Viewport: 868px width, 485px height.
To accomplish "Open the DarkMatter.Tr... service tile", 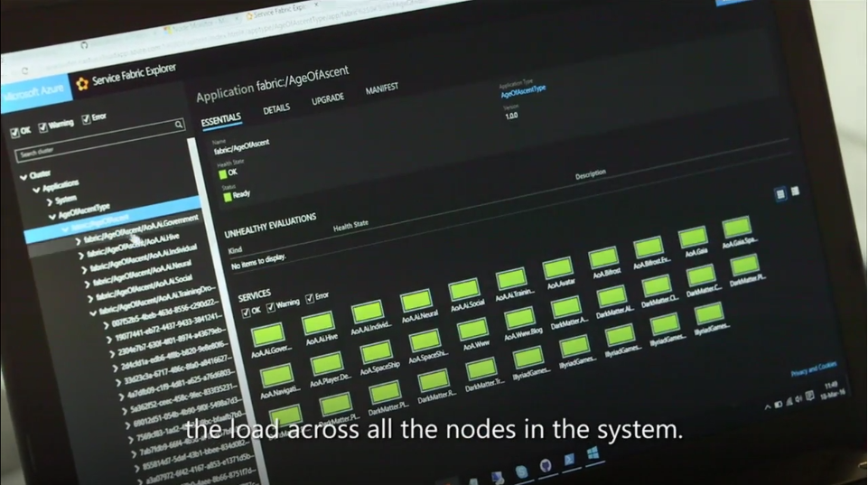I will click(481, 371).
